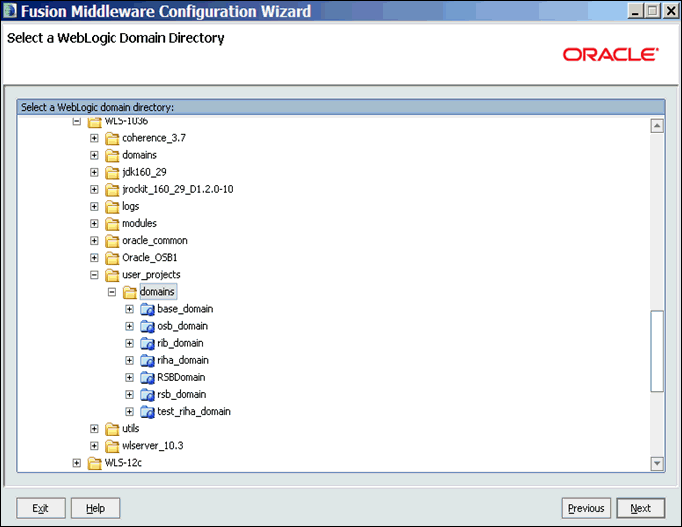Go back with the Previous button
Screen dimensions: 682x527
(586, 508)
